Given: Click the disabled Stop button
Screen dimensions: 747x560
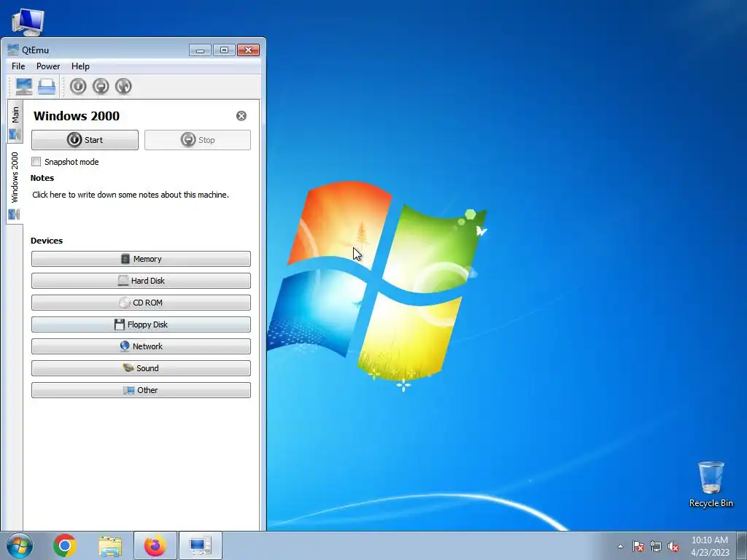Looking at the screenshot, I should pos(197,140).
